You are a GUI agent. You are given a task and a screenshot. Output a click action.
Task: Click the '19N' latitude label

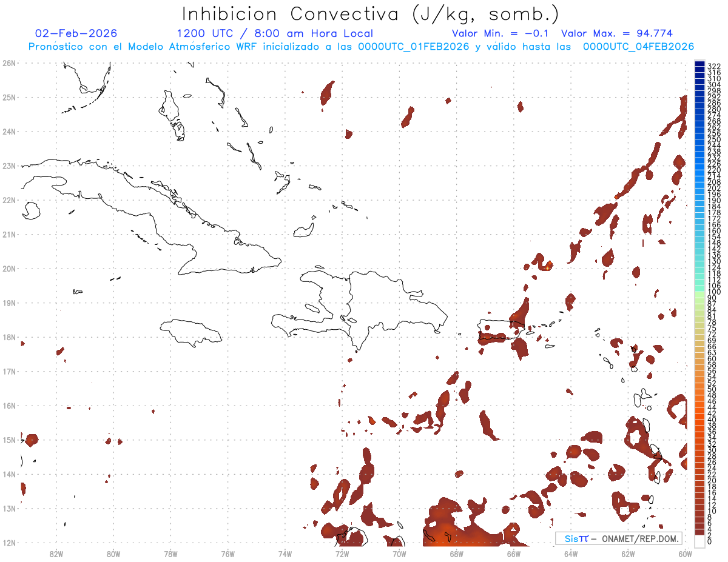(x=8, y=303)
